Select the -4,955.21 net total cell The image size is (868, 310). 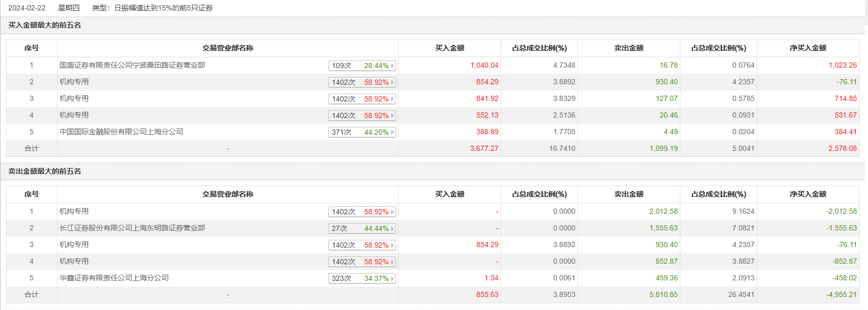pos(841,294)
